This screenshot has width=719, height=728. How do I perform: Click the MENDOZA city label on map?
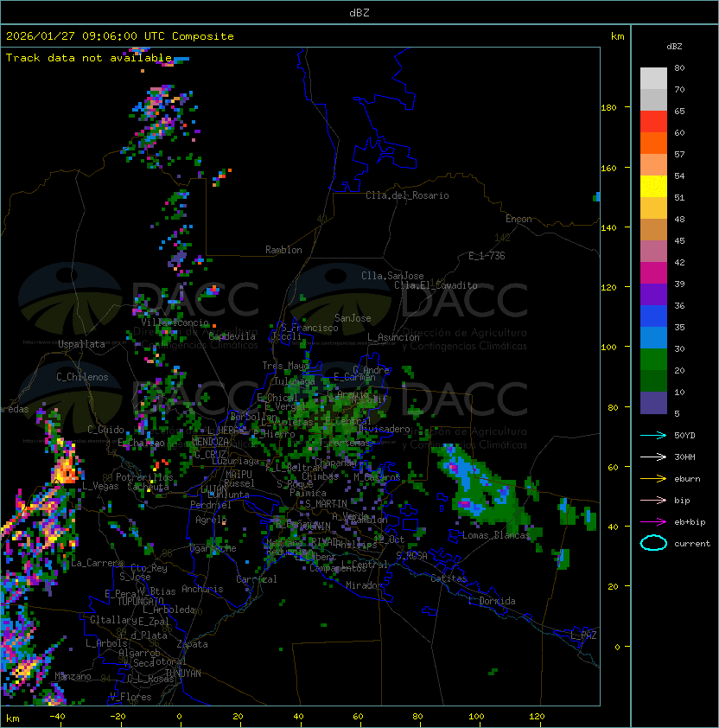pyautogui.click(x=210, y=442)
